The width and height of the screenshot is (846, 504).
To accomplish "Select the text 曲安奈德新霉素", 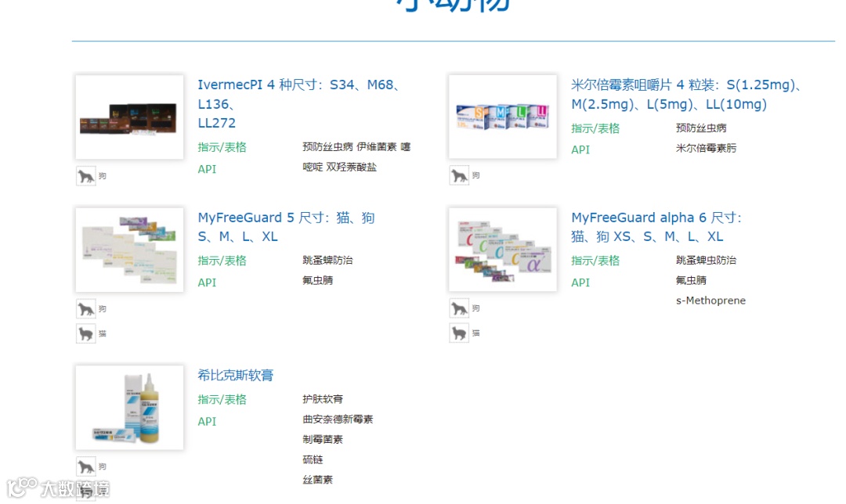I will pyautogui.click(x=338, y=419).
